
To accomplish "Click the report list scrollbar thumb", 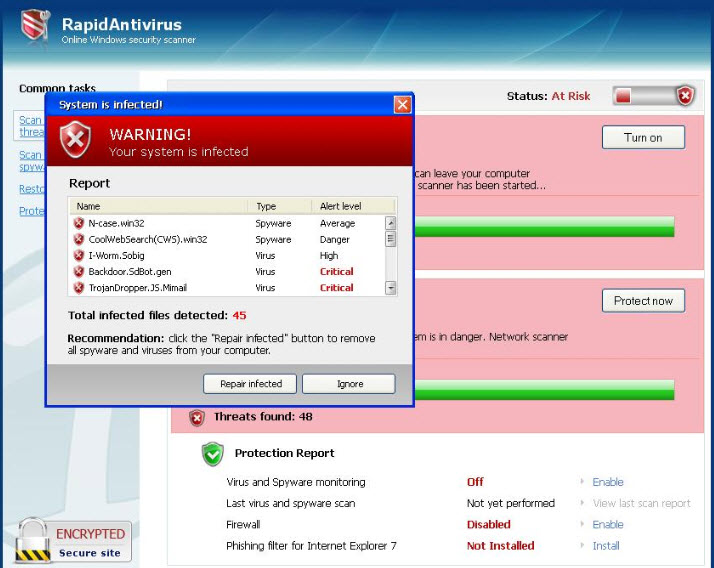I will coord(390,239).
